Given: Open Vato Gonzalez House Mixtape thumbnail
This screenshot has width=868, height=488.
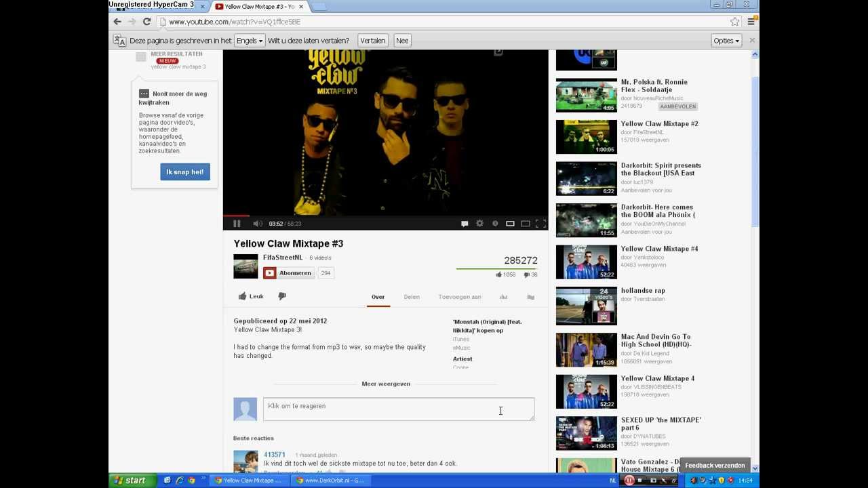Looking at the screenshot, I should point(587,466).
